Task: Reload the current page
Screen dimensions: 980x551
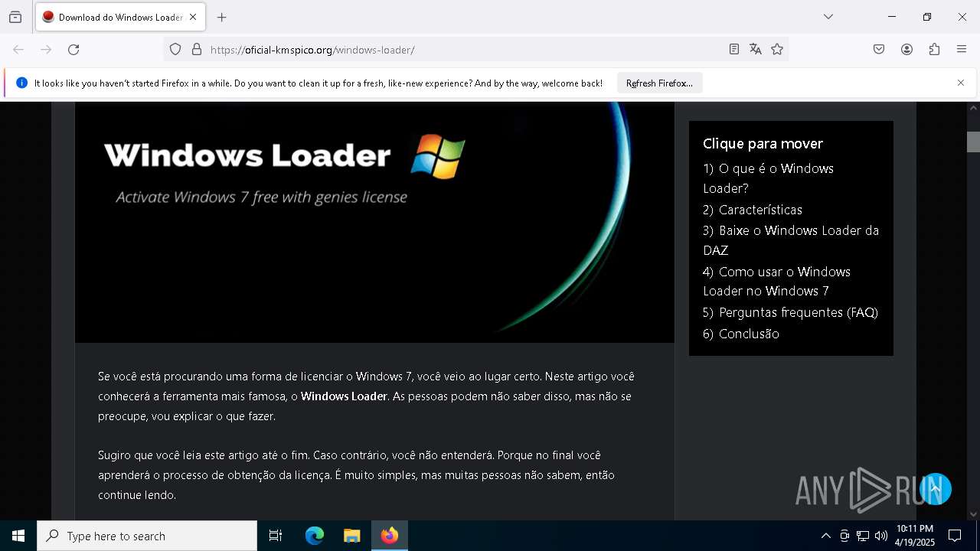Action: (73, 50)
